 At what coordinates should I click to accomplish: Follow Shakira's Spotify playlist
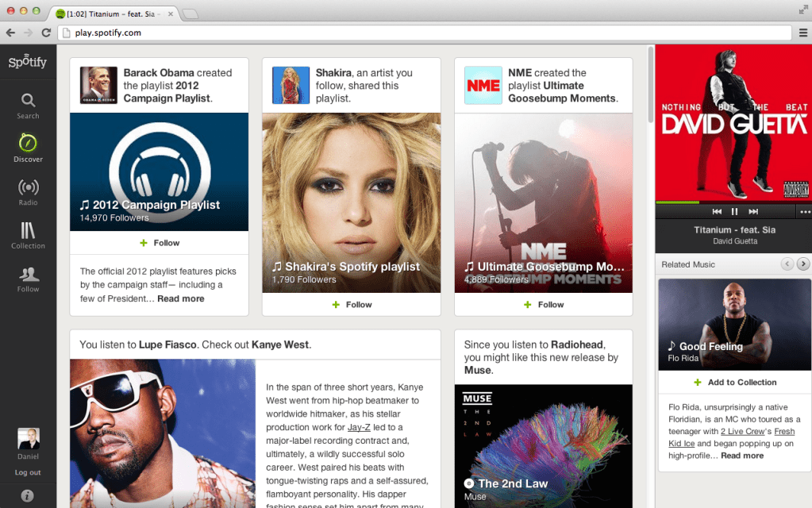point(352,305)
